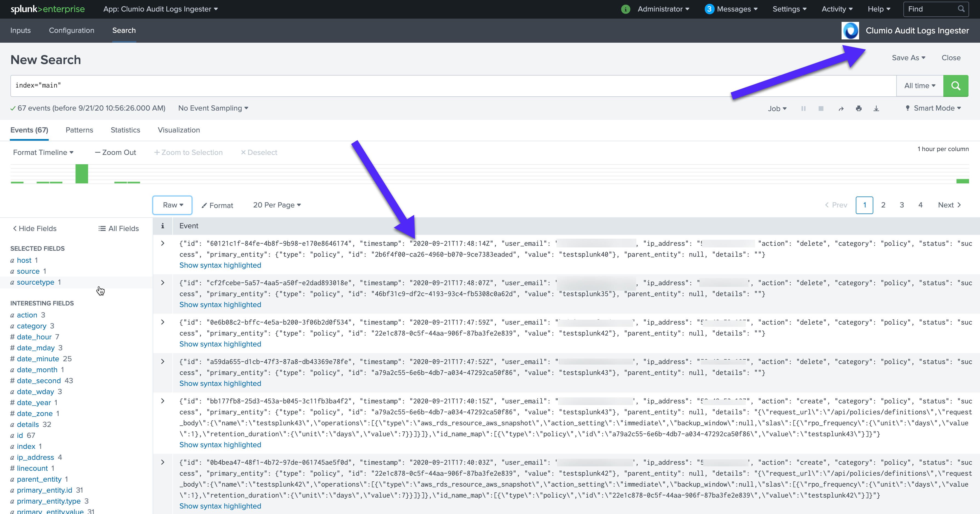Expand event with id 60121c1f
This screenshot has height=514, width=980.
(163, 244)
